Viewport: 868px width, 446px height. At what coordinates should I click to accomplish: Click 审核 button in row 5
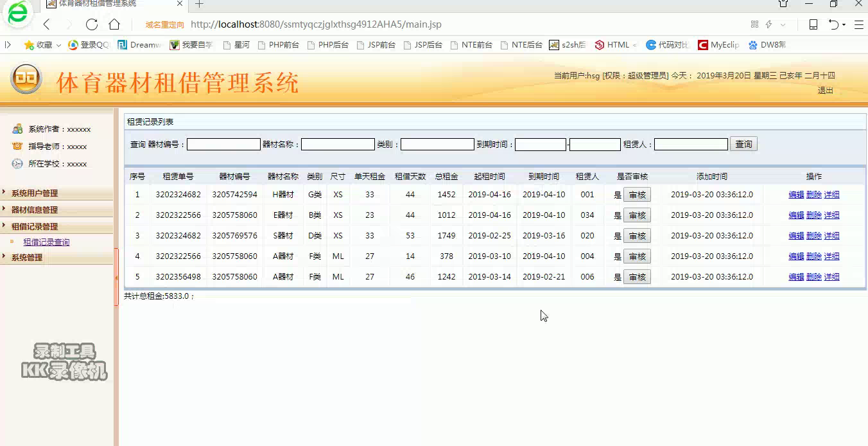tap(637, 277)
